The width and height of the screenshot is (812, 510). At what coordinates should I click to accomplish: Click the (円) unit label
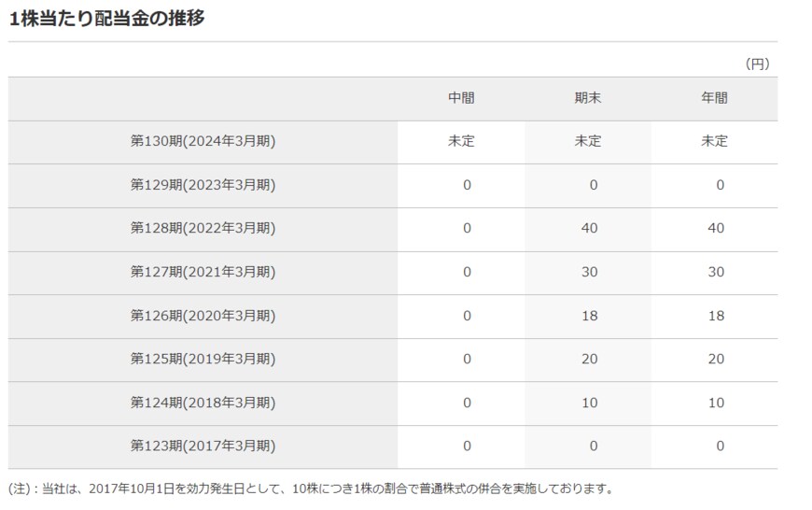(x=757, y=64)
